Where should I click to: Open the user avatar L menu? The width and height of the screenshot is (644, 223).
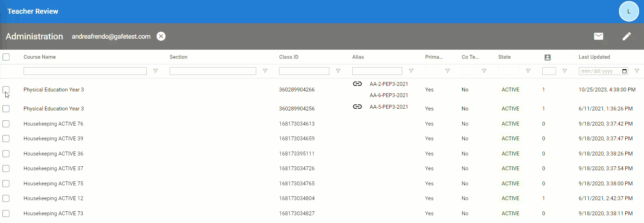[x=629, y=11]
